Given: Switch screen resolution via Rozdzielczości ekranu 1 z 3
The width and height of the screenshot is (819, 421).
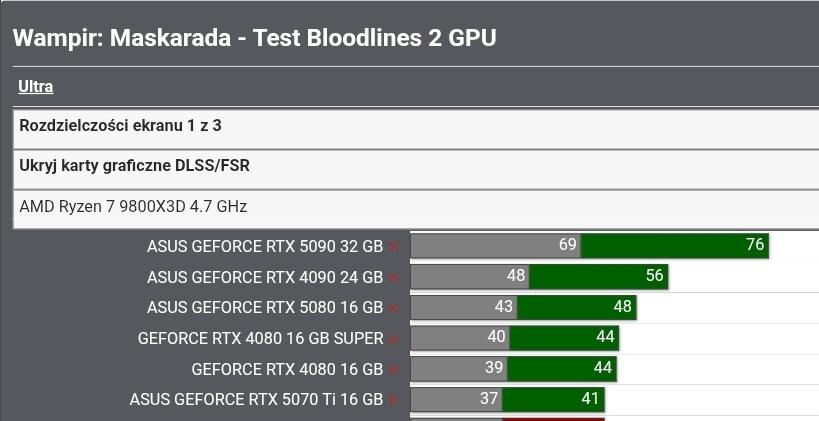Looking at the screenshot, I should pyautogui.click(x=120, y=127).
